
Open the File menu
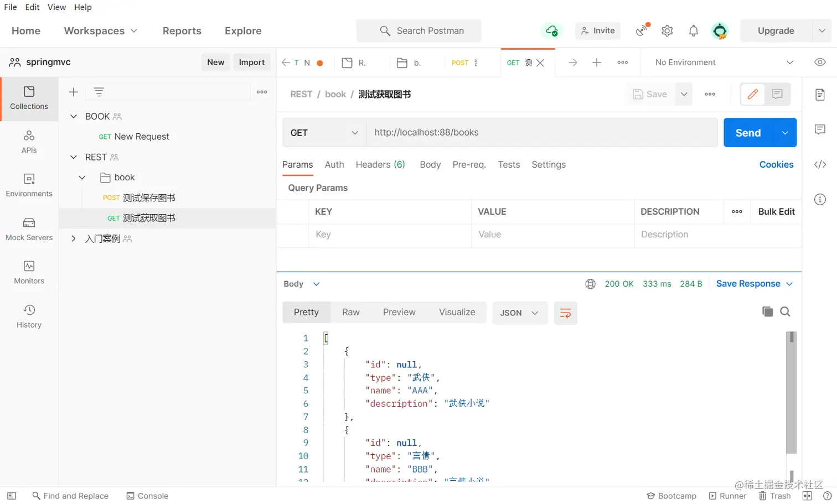click(x=11, y=7)
